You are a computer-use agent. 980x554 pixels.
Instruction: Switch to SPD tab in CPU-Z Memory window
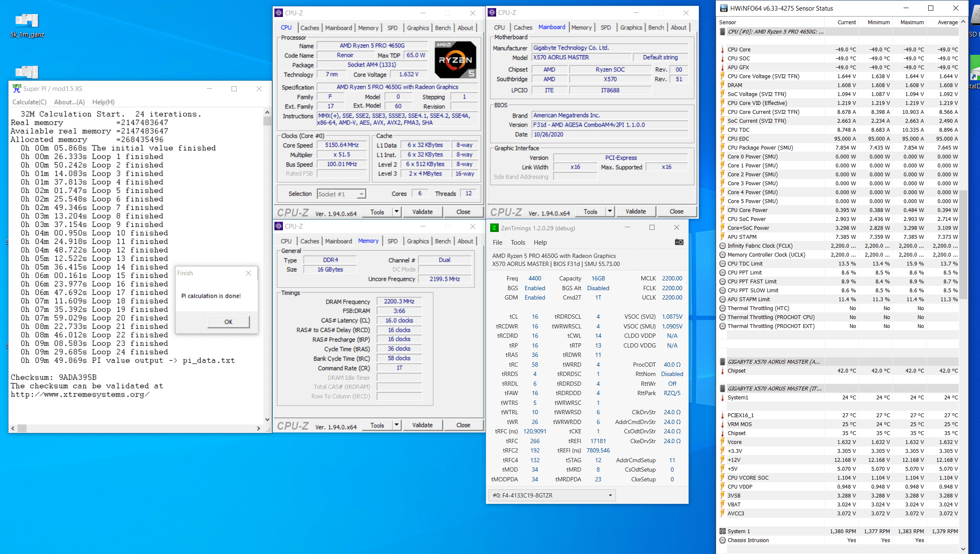[393, 241]
